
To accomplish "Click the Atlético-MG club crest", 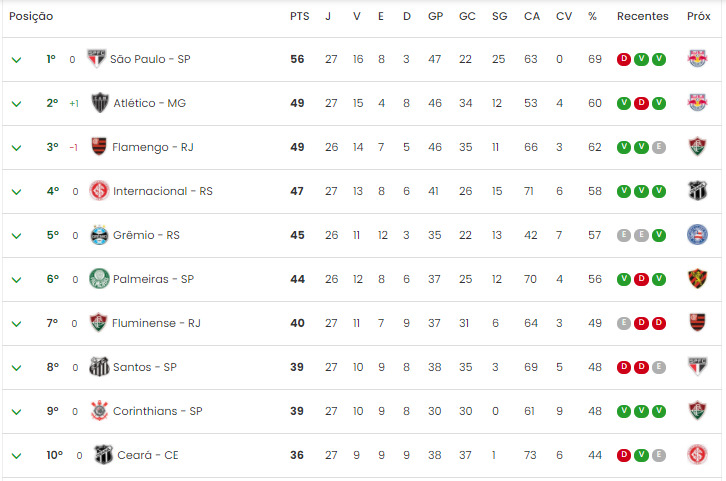I will (100, 103).
